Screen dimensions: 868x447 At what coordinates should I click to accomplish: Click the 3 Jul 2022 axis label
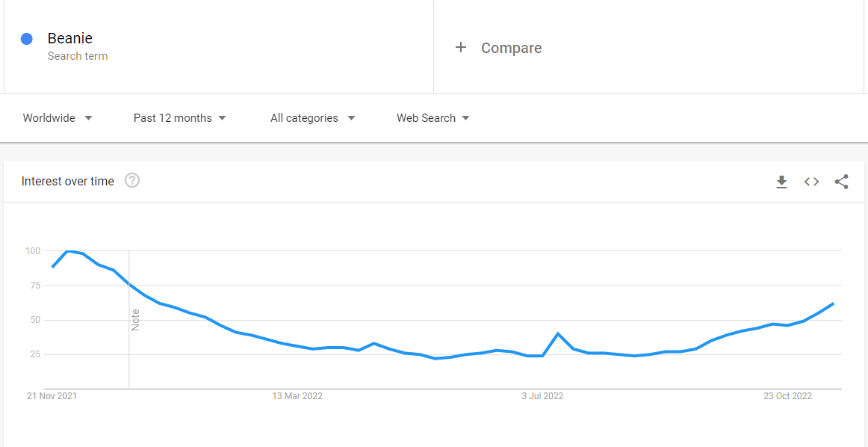[x=542, y=396]
